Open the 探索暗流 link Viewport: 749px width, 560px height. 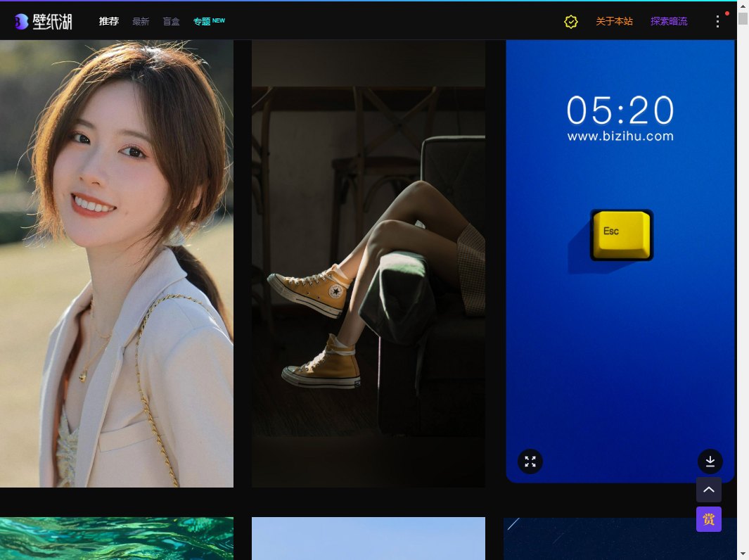(669, 22)
